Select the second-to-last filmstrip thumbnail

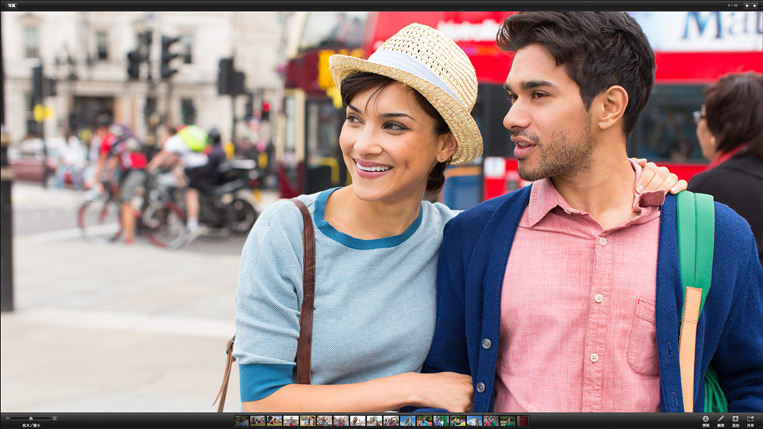(508, 421)
